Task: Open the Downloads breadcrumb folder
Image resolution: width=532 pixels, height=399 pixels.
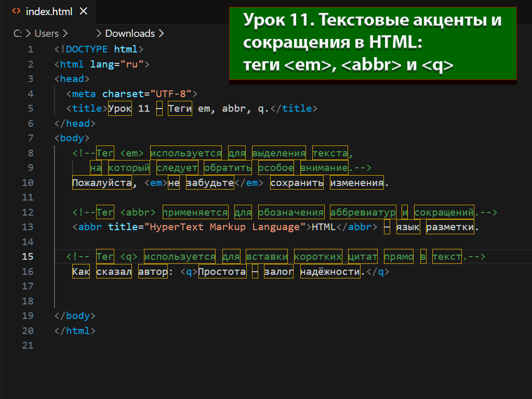Action: point(130,33)
